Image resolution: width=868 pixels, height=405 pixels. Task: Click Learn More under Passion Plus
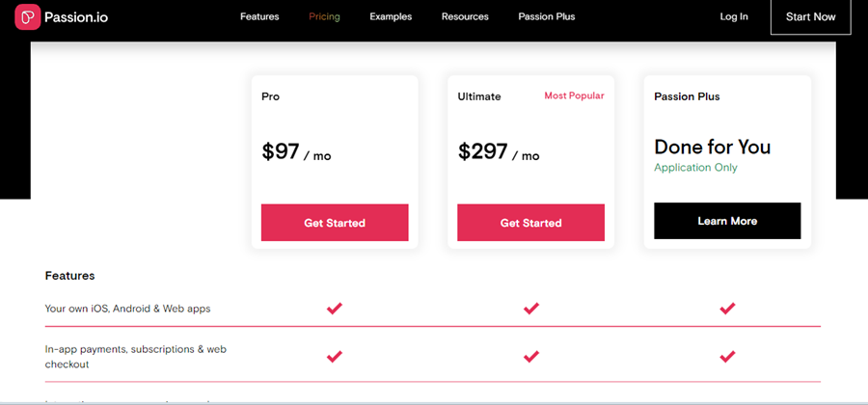tap(727, 221)
